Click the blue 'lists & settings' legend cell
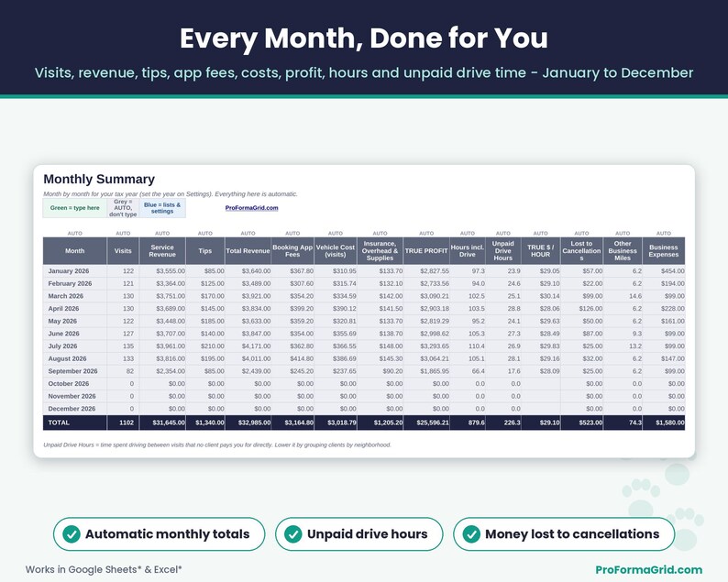The image size is (728, 582). click(x=162, y=208)
